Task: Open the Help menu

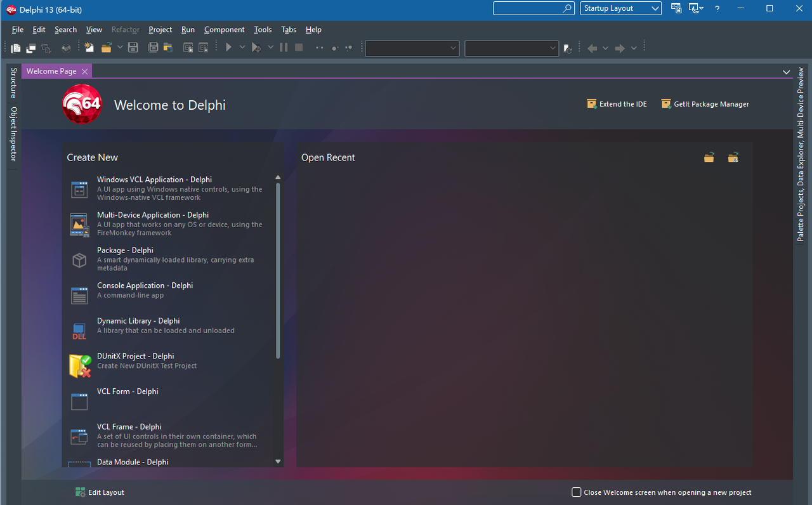Action: (313, 30)
